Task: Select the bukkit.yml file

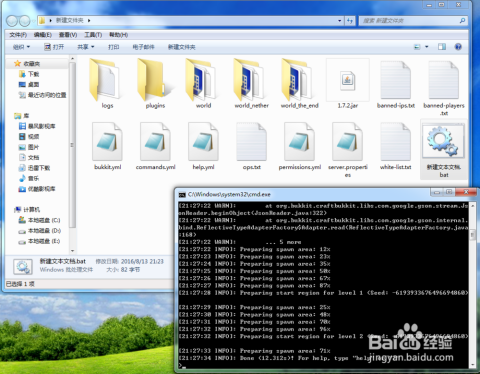Action: pos(107,141)
